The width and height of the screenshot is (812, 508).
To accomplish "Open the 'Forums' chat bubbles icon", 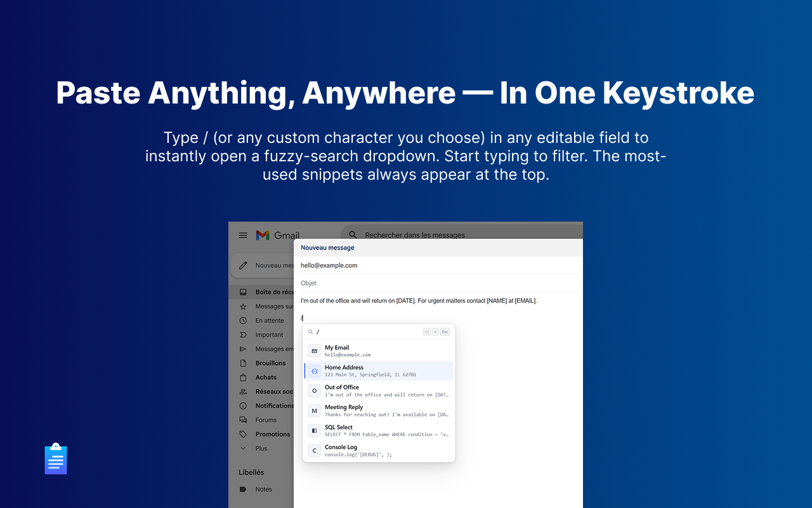I will (x=243, y=420).
